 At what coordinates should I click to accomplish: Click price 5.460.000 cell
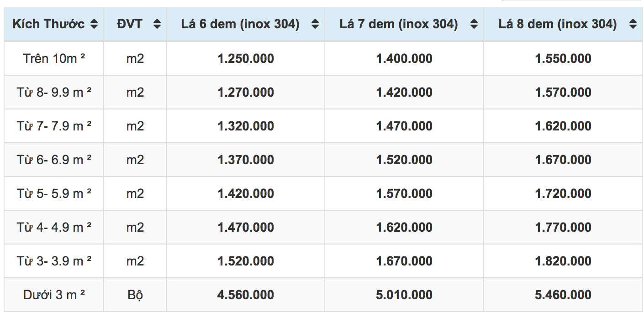coord(563,295)
